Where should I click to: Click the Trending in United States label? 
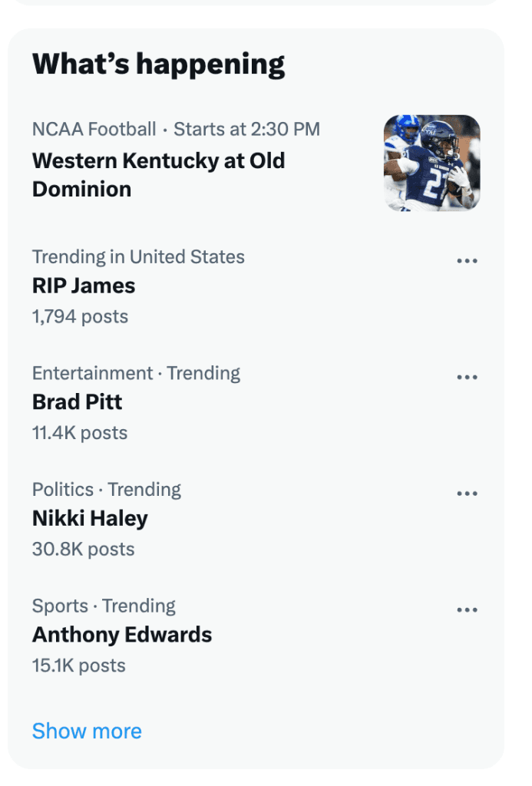click(138, 257)
